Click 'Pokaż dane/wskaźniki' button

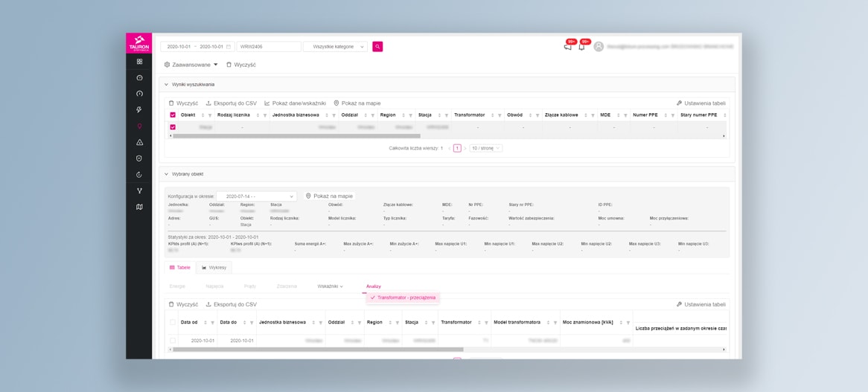296,103
